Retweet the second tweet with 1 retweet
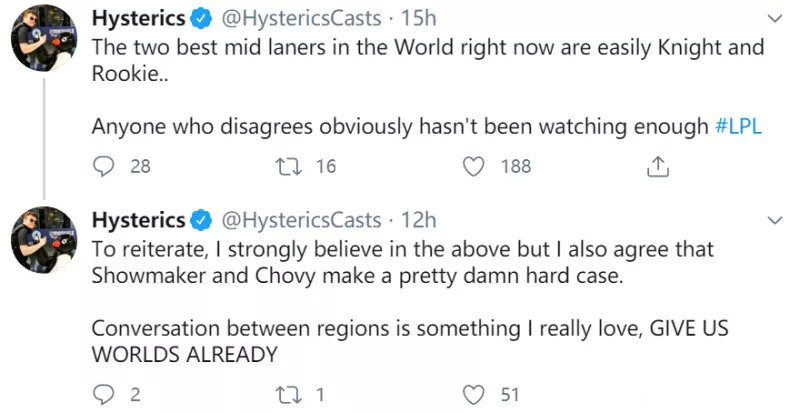This screenshot has width=800, height=413. [286, 395]
